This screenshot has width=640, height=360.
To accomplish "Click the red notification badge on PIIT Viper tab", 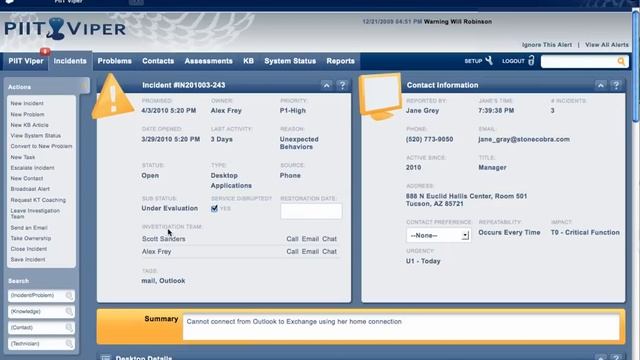I will click(45, 51).
